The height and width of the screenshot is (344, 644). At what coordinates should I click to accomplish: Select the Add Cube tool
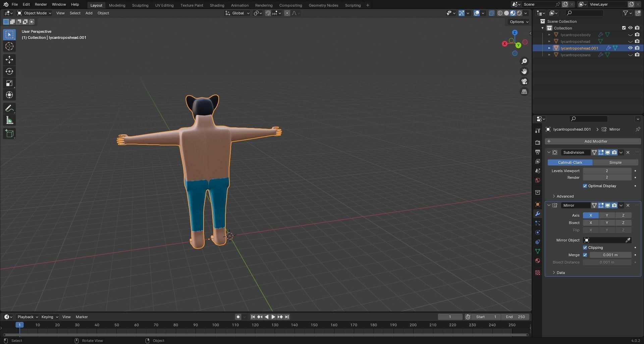9,134
